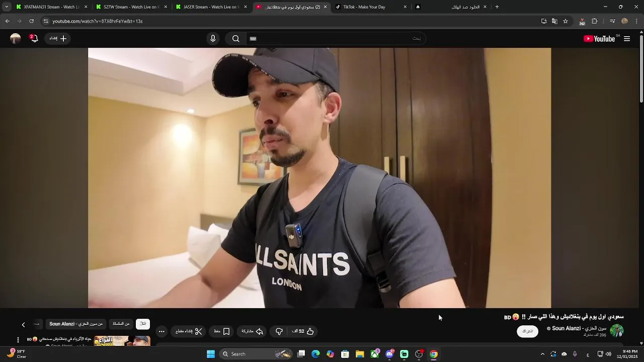View site information icon

click(46, 21)
